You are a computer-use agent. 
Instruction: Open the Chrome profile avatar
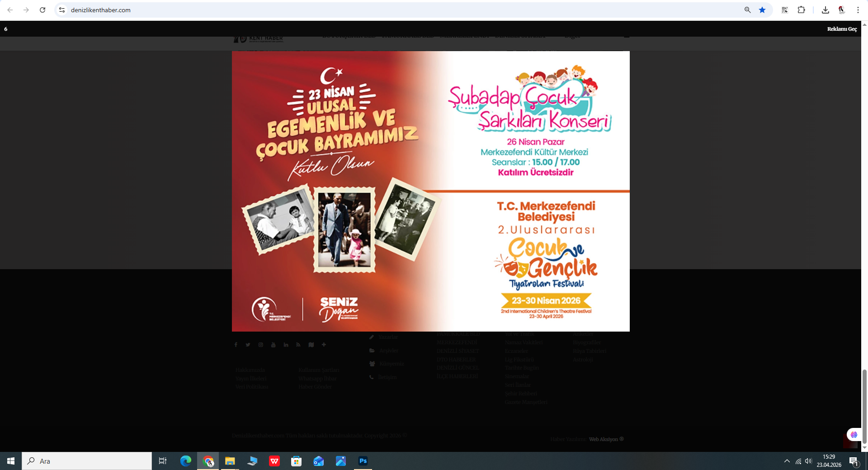pyautogui.click(x=841, y=10)
